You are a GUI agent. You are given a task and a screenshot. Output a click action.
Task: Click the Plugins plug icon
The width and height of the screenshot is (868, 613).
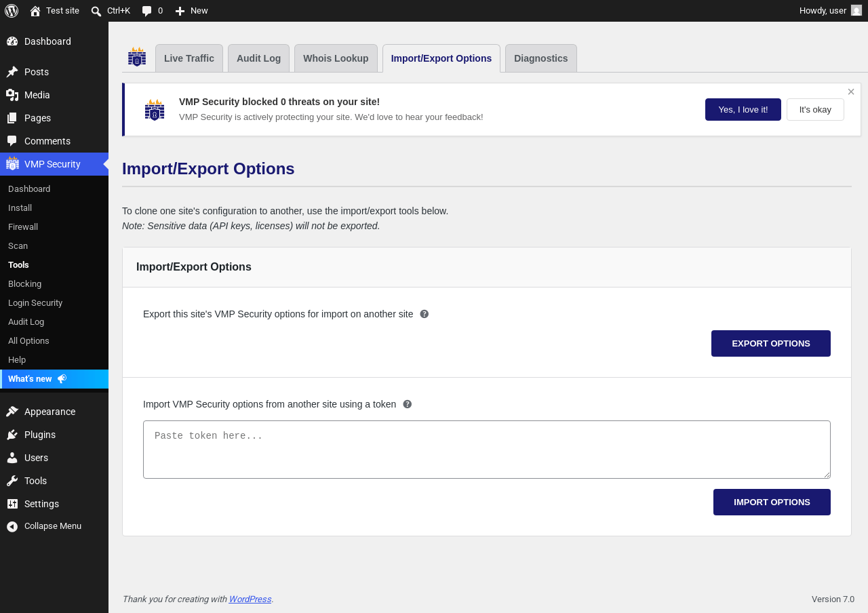pos(12,435)
